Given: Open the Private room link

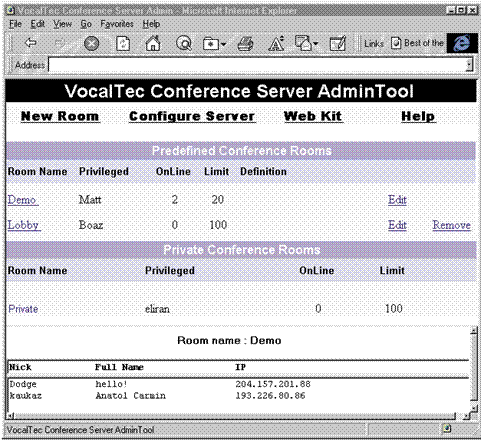Looking at the screenshot, I should click(23, 309).
